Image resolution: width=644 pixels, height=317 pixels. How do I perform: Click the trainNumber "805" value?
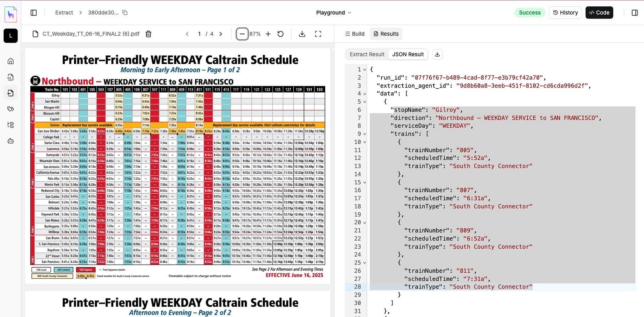click(464, 150)
